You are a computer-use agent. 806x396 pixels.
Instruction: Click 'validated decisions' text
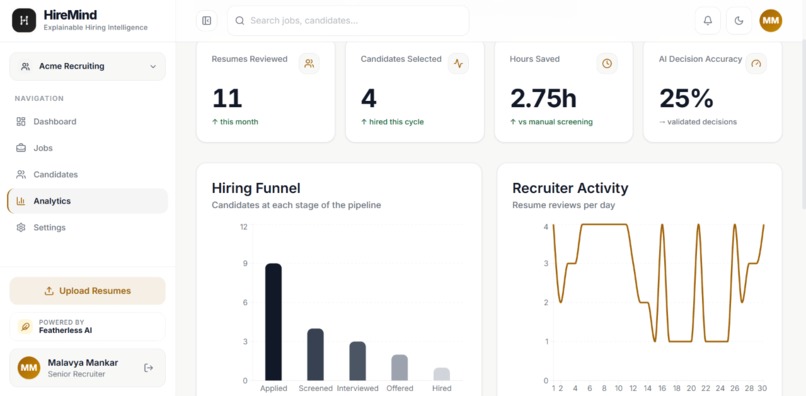point(698,122)
